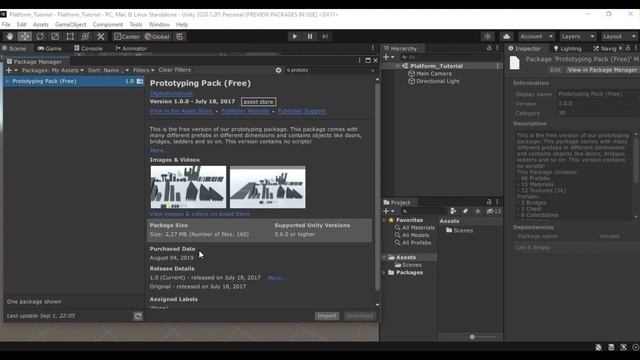This screenshot has height=360, width=640.
Task: Open Platform_Tutorial scene options menu
Action: point(497,66)
